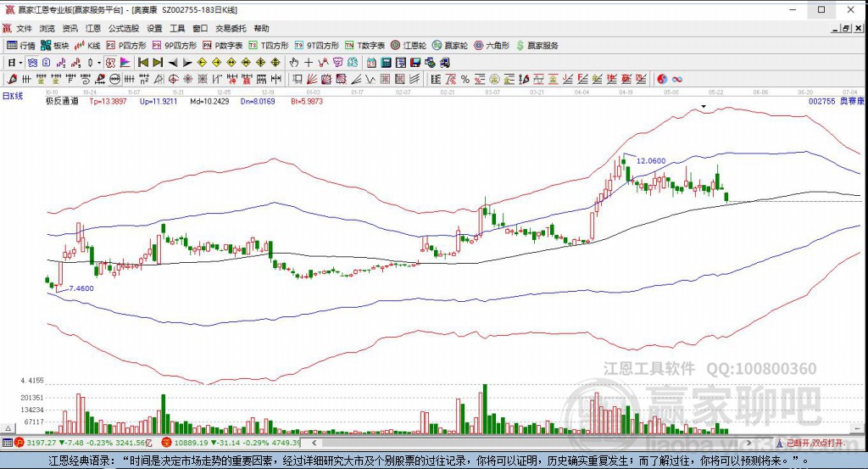Open the 资讯 menu
The height and width of the screenshot is (469, 868).
pos(70,28)
